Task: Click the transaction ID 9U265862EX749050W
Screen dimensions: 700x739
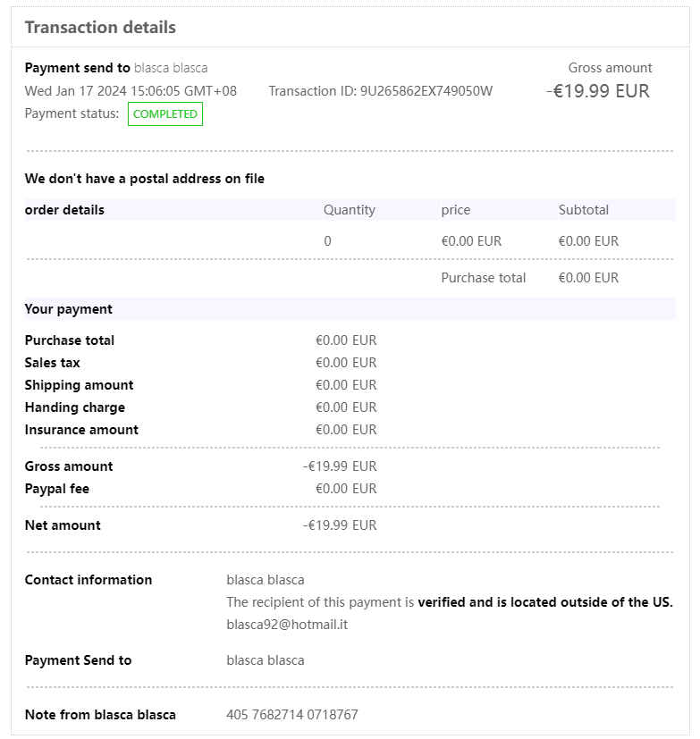Action: (x=426, y=91)
